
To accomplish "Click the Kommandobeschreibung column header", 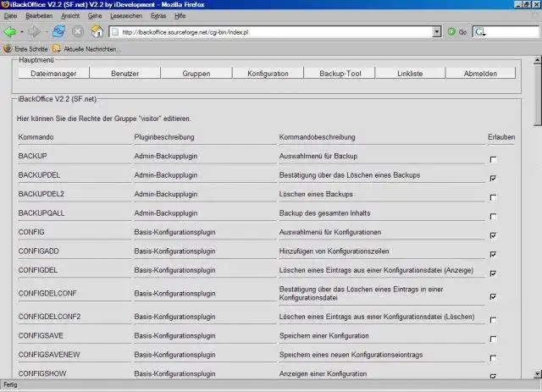I will click(318, 137).
